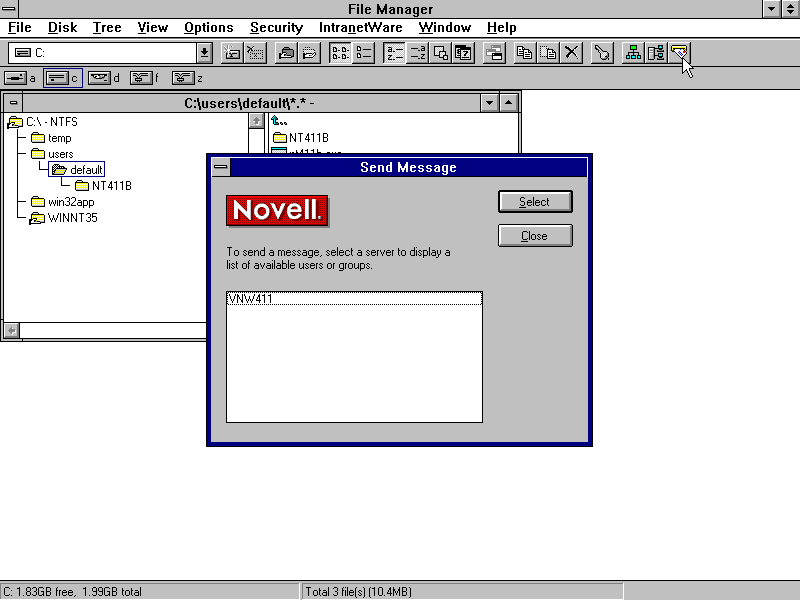Click the Connect Network Drive toolbar icon

coord(232,53)
